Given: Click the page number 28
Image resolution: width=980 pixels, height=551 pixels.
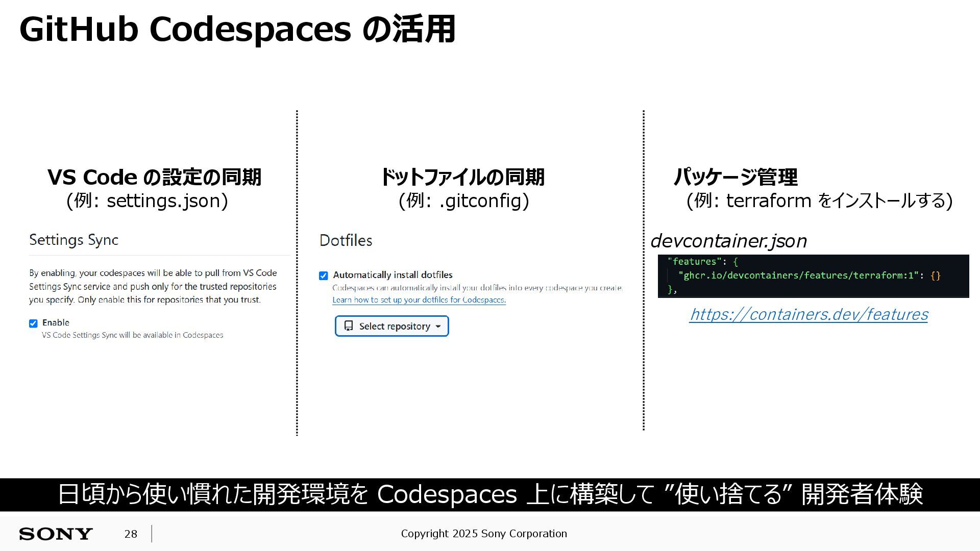Looking at the screenshot, I should tap(131, 534).
